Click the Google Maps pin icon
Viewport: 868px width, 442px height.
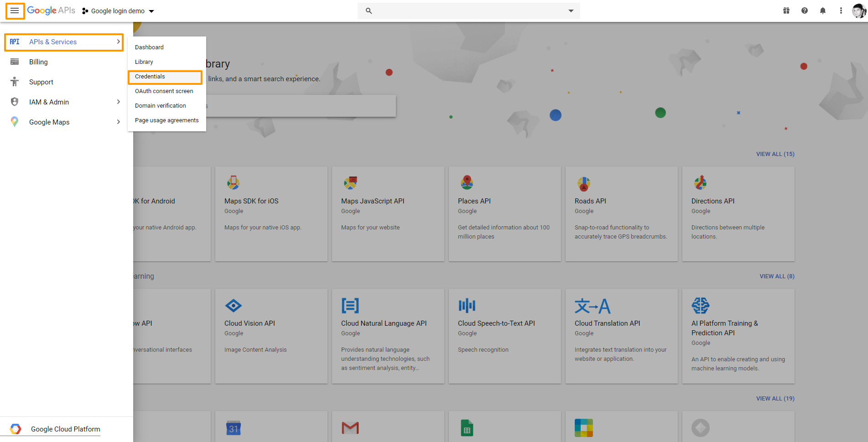click(15, 122)
